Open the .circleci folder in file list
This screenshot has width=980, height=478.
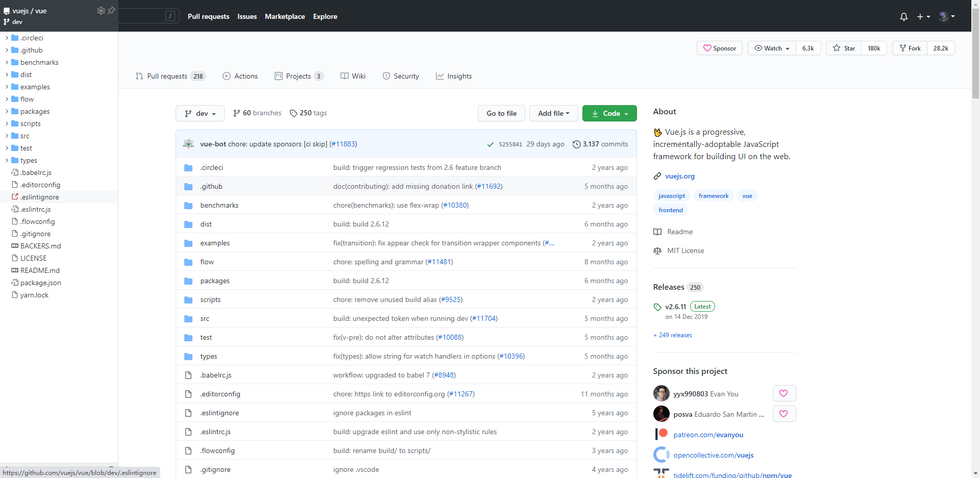(212, 167)
